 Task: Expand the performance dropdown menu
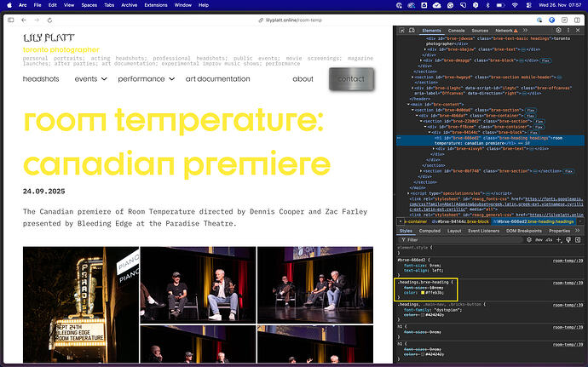pyautogui.click(x=147, y=78)
